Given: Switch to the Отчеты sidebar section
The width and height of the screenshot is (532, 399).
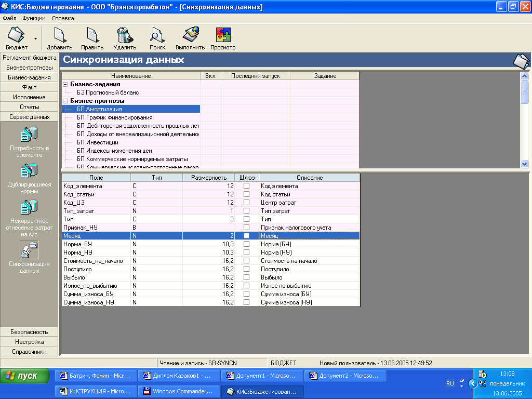Looking at the screenshot, I should point(29,107).
